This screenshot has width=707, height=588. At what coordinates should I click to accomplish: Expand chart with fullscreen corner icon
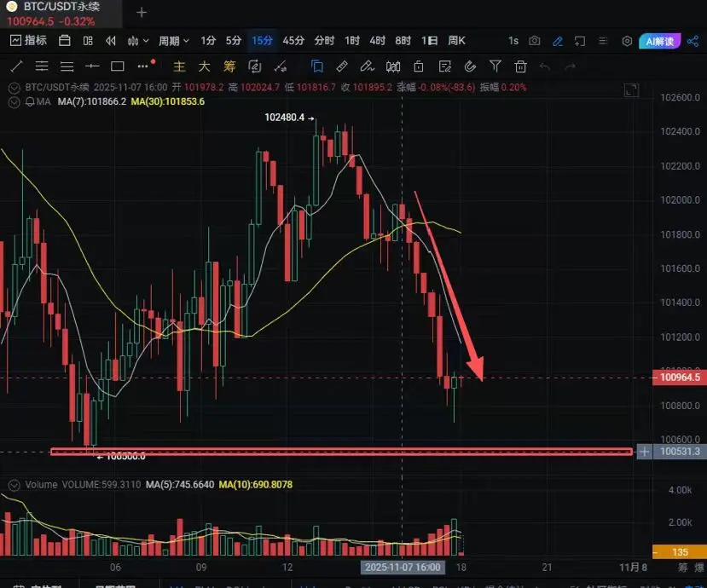coord(631,90)
